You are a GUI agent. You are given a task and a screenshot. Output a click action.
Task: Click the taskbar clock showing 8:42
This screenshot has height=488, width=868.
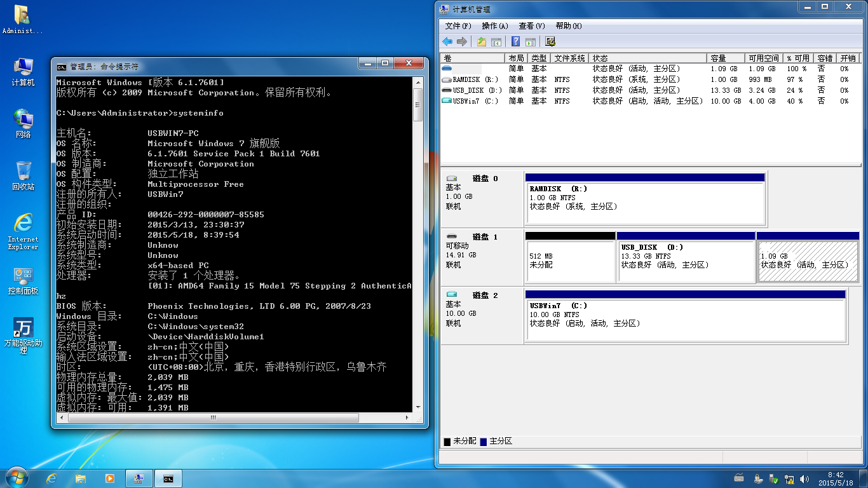(836, 478)
